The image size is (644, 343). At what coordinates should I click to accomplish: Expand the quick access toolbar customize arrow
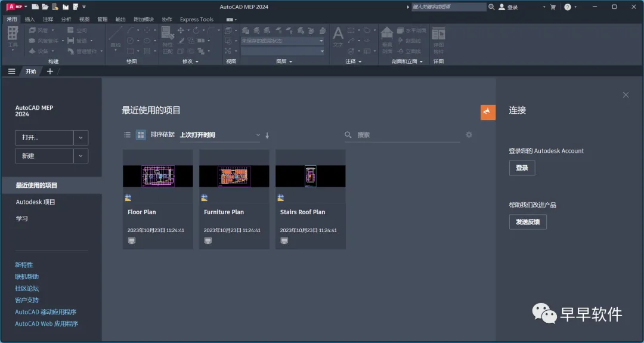coord(84,7)
